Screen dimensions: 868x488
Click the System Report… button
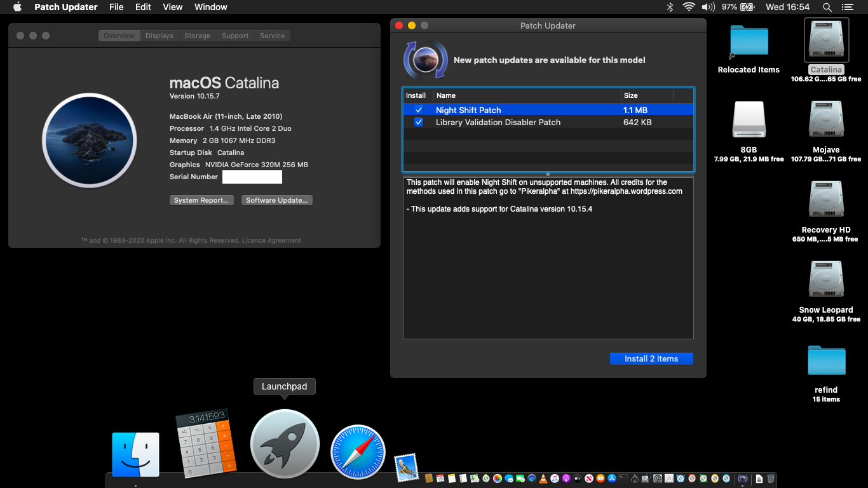point(201,200)
